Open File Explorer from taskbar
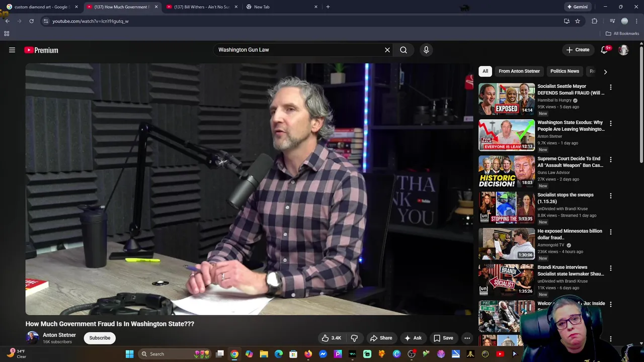644x362 pixels. (264, 354)
